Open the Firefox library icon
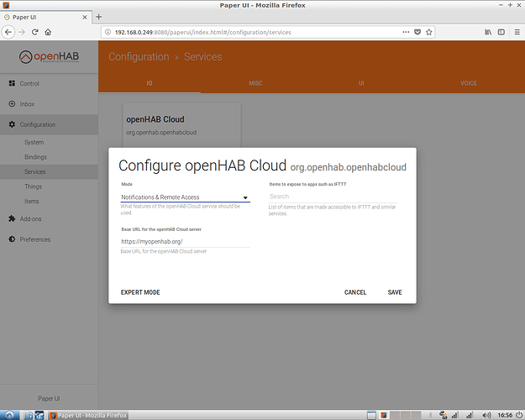 click(x=486, y=31)
